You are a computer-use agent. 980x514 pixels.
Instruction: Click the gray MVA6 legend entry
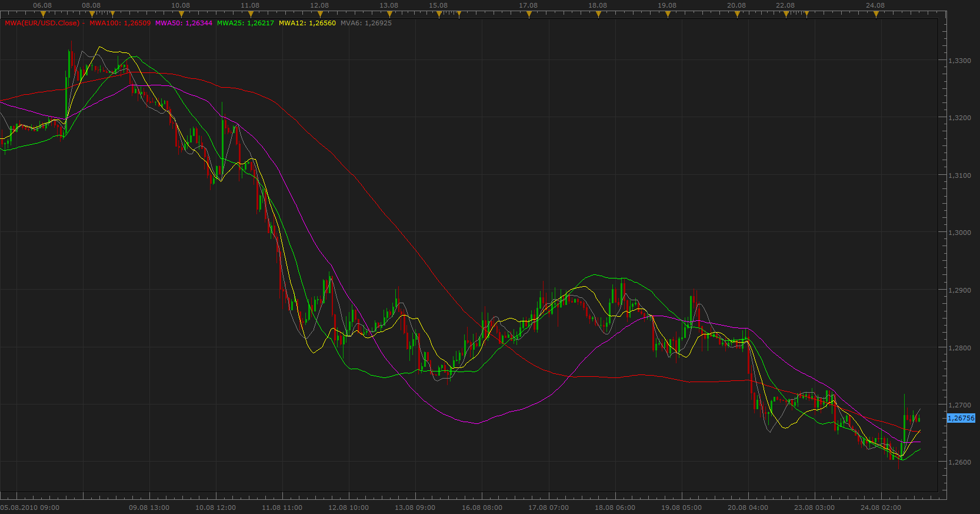pyautogui.click(x=366, y=24)
